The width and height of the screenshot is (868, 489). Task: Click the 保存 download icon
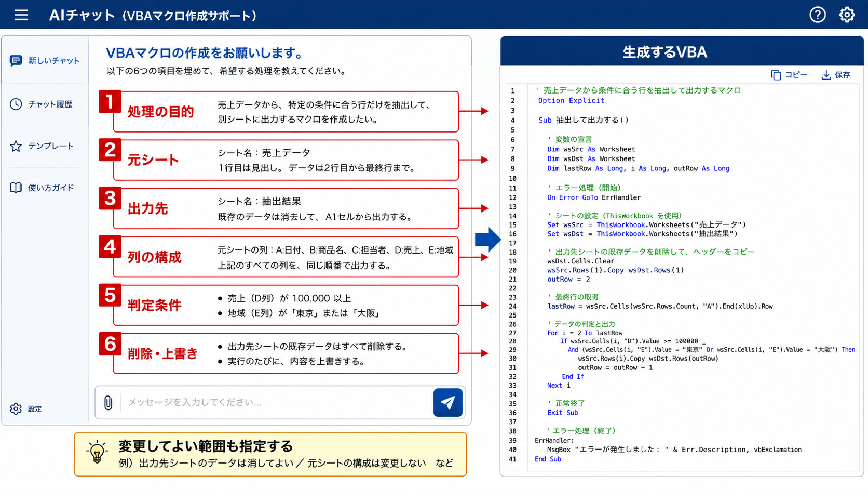[x=826, y=75]
